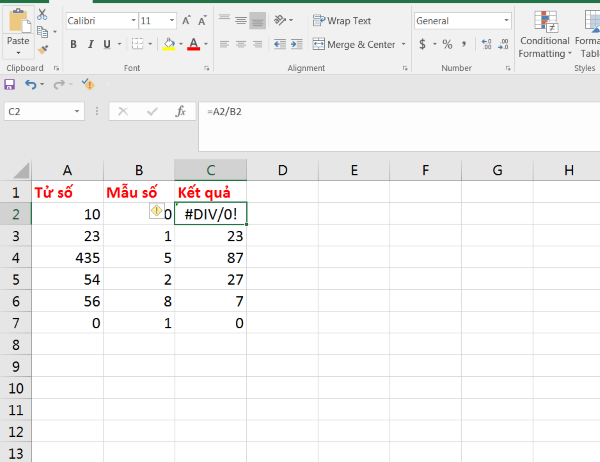Select column D header
The width and height of the screenshot is (600, 462).
pyautogui.click(x=282, y=170)
